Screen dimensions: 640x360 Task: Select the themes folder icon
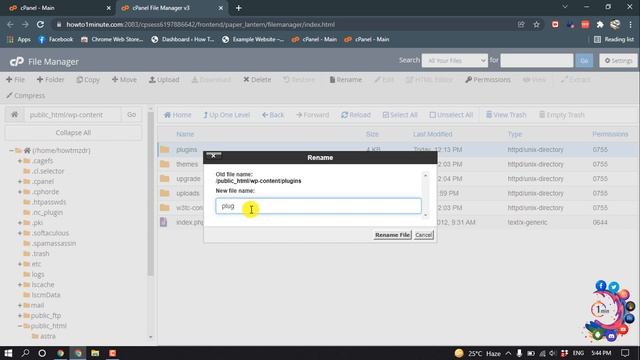pyautogui.click(x=164, y=164)
